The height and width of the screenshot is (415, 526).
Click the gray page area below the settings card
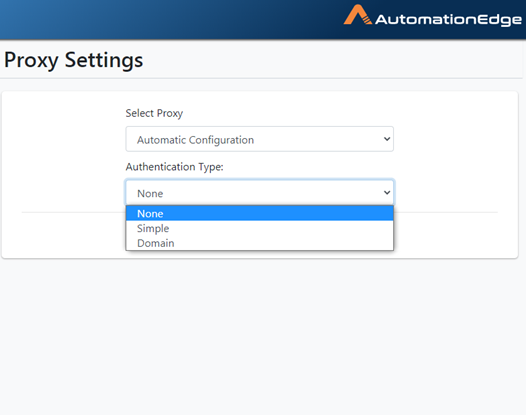(x=263, y=335)
